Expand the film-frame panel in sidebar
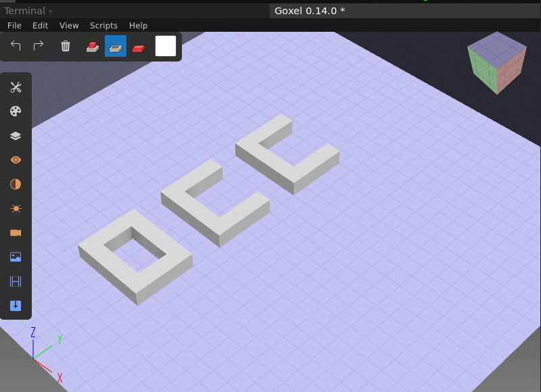The image size is (541, 392). click(16, 281)
